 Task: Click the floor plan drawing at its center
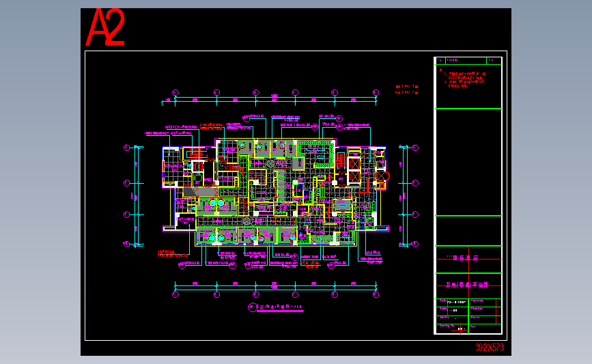(x=275, y=192)
